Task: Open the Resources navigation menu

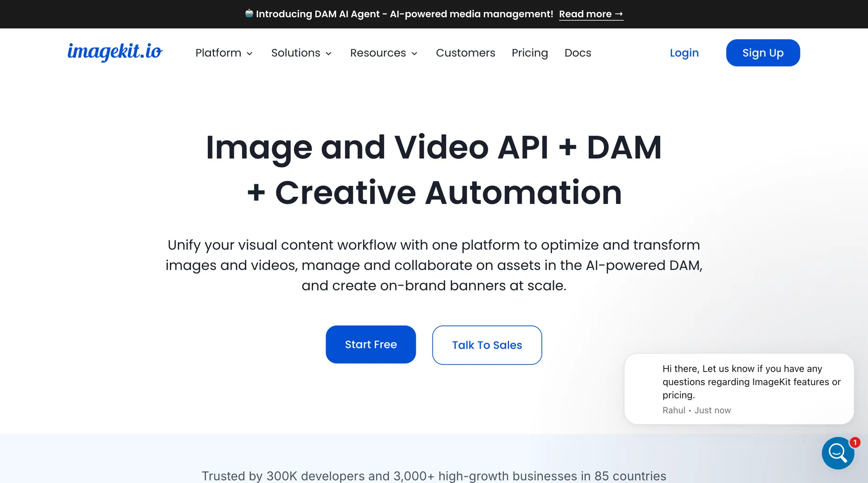Action: coord(384,53)
